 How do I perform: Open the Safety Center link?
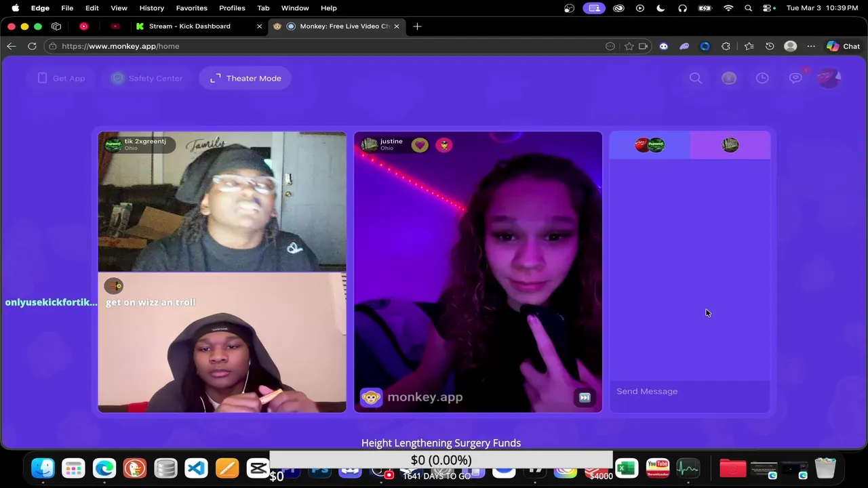(147, 78)
